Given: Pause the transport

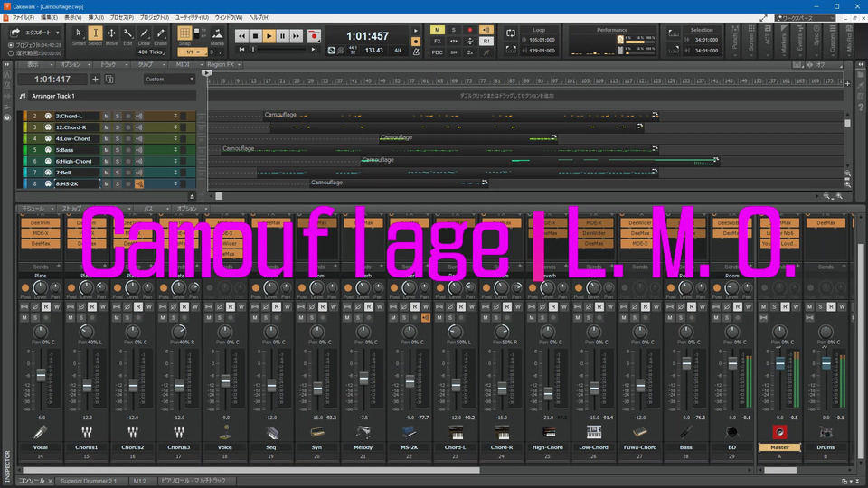Looking at the screenshot, I should 282,36.
